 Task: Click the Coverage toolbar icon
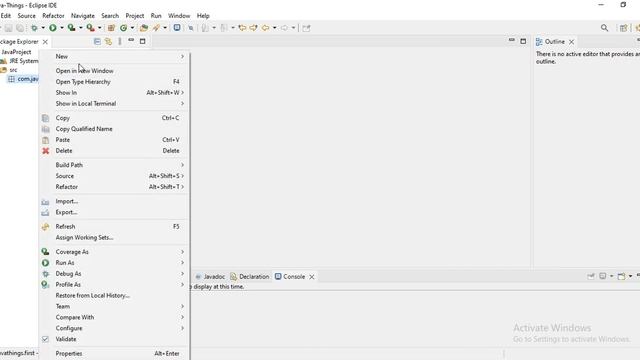[71, 28]
